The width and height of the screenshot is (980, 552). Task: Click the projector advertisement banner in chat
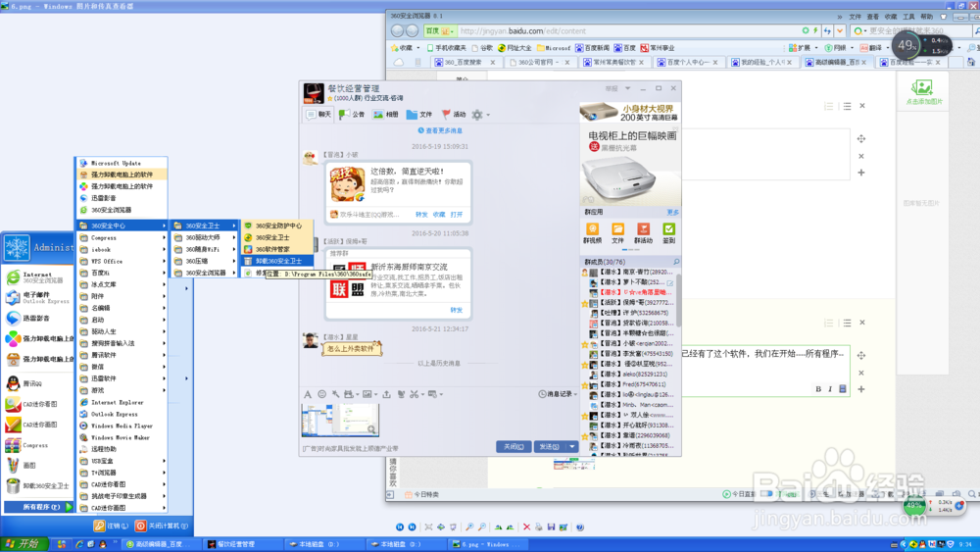click(629, 154)
